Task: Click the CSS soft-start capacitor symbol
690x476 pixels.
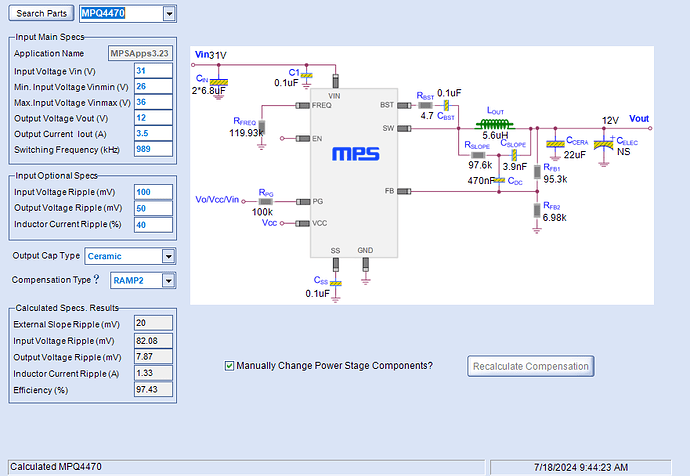Action: tap(335, 283)
